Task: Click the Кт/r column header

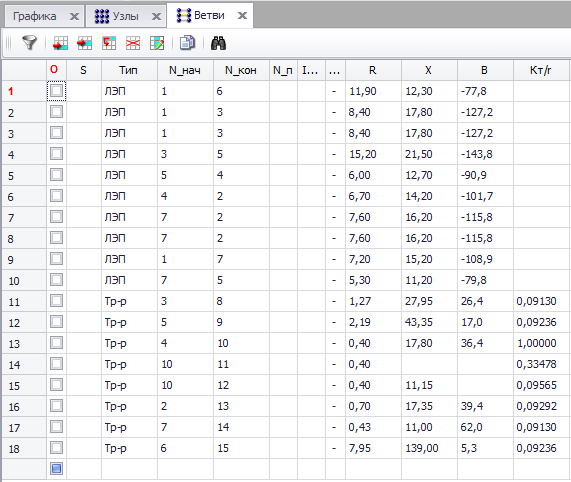Action: [541, 70]
